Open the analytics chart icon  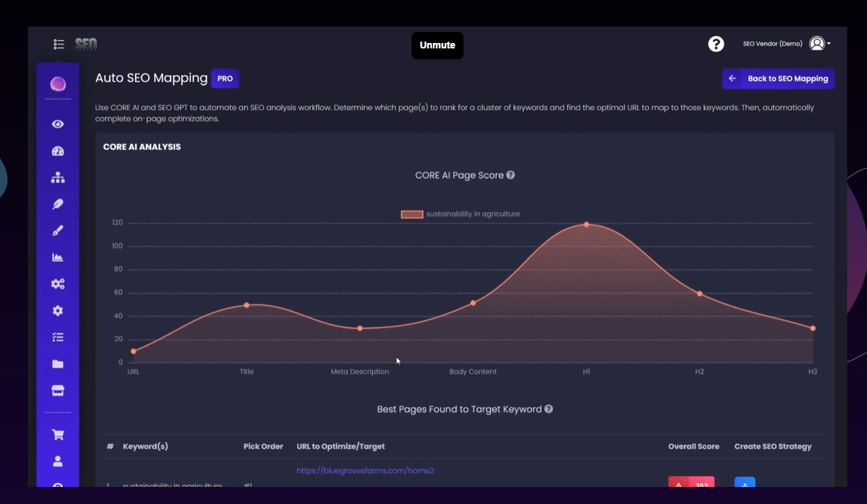[58, 256]
